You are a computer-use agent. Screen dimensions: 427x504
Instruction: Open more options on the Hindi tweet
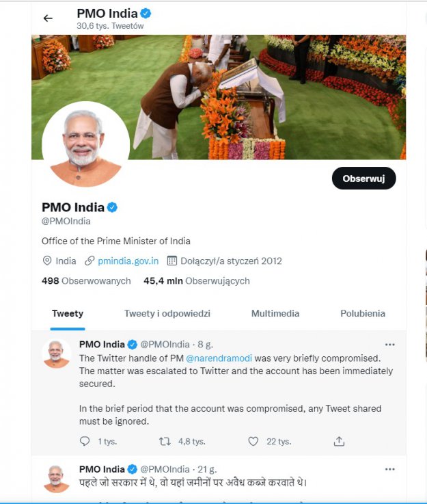(x=389, y=469)
